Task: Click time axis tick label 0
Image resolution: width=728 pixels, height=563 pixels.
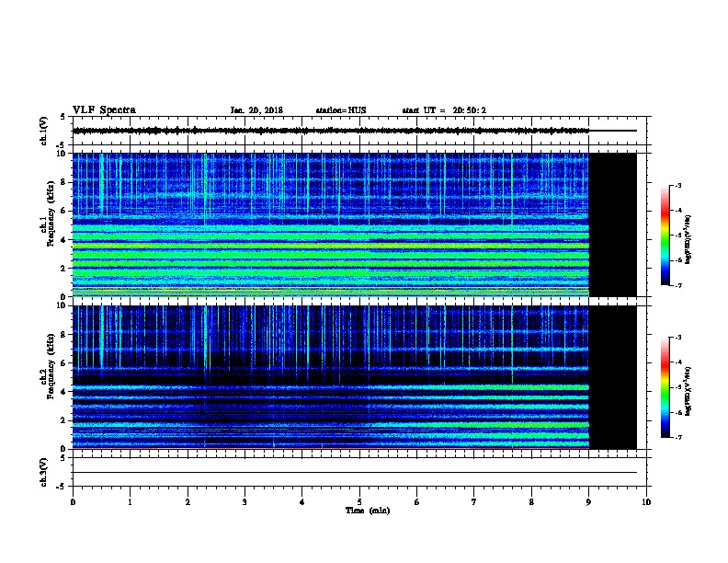Action: coord(73,501)
